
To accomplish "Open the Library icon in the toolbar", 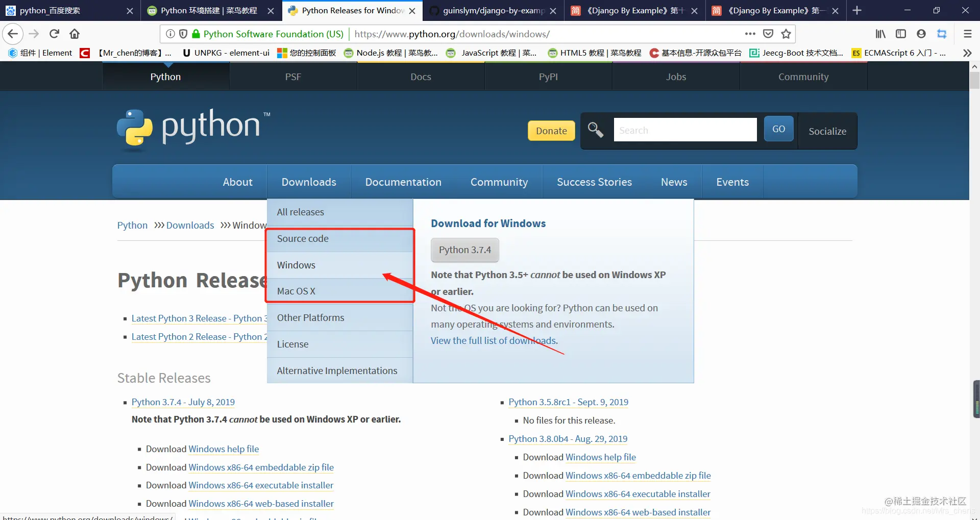I will coord(880,34).
